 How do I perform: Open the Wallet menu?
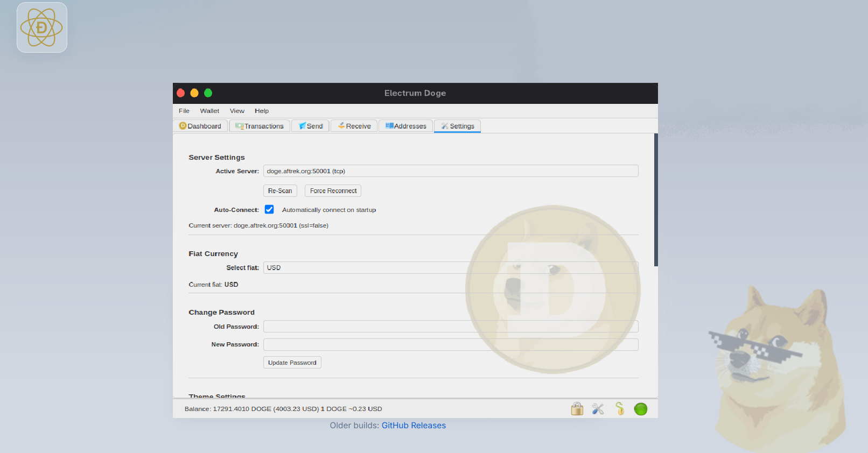point(209,111)
